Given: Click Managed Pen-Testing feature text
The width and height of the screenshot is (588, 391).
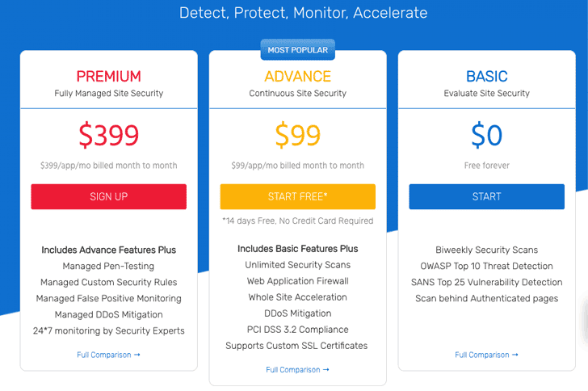Looking at the screenshot, I should [108, 266].
